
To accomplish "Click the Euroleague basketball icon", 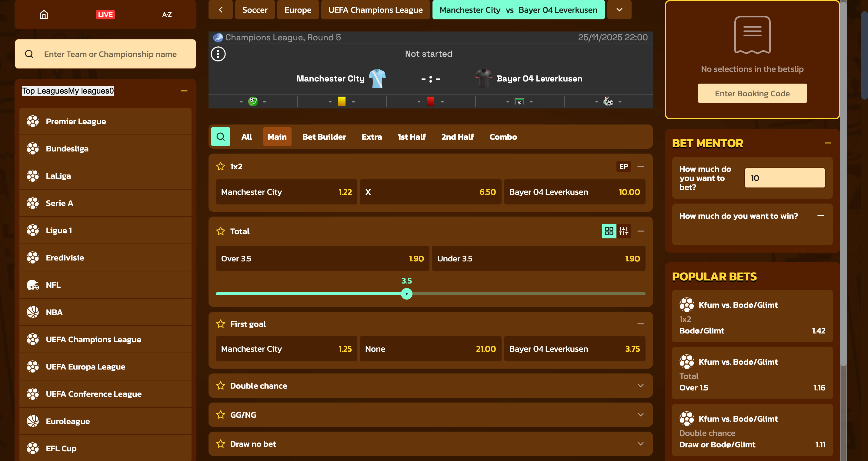I will tap(33, 421).
